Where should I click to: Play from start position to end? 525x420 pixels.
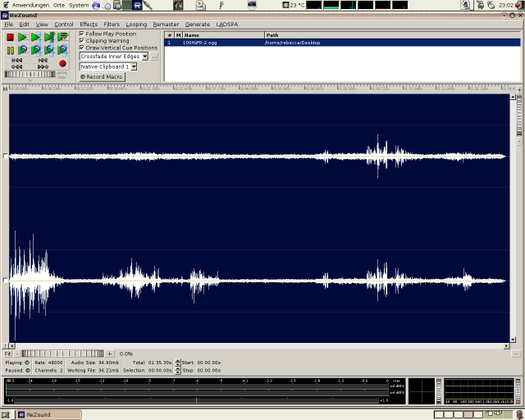tap(49, 37)
